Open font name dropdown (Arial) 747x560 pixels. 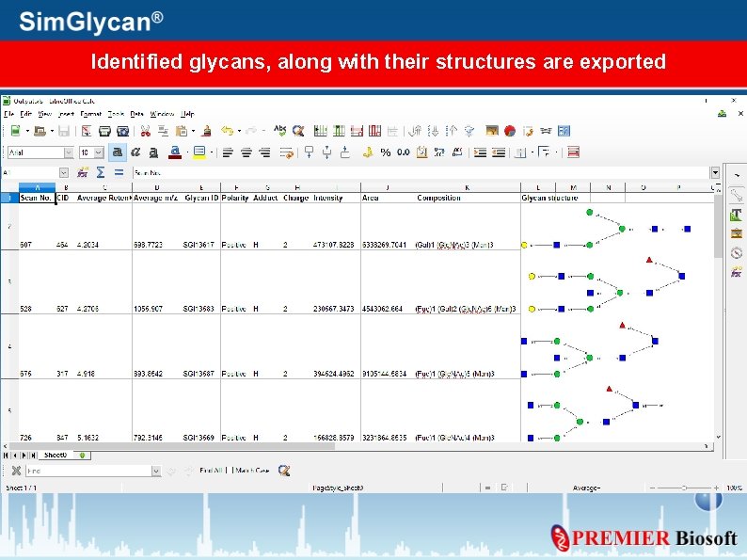click(x=69, y=152)
